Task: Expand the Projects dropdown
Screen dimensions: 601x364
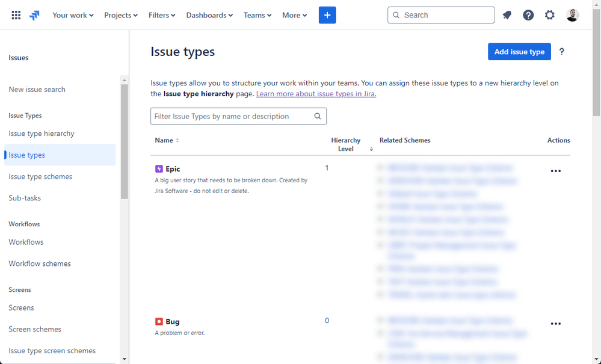Action: pos(121,15)
